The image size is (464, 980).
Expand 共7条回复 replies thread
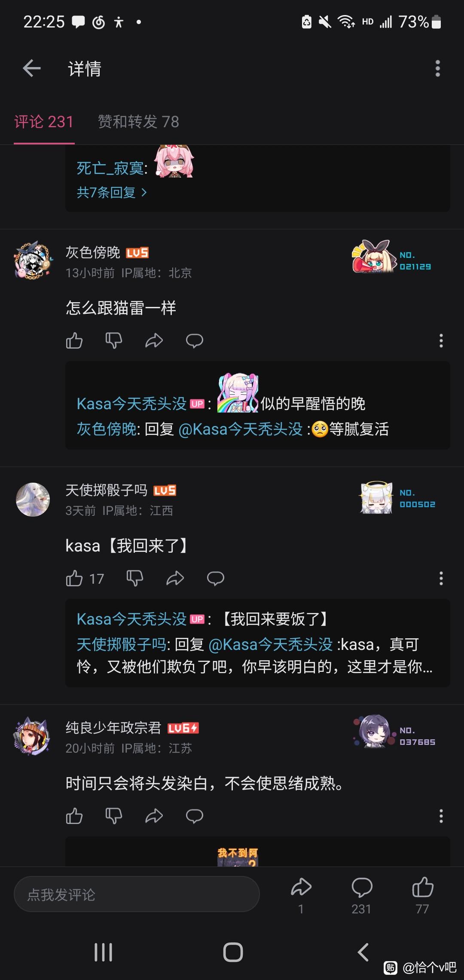(x=112, y=193)
